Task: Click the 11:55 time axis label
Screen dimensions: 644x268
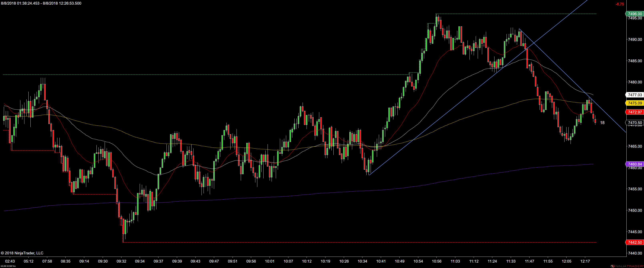Action: 548,261
